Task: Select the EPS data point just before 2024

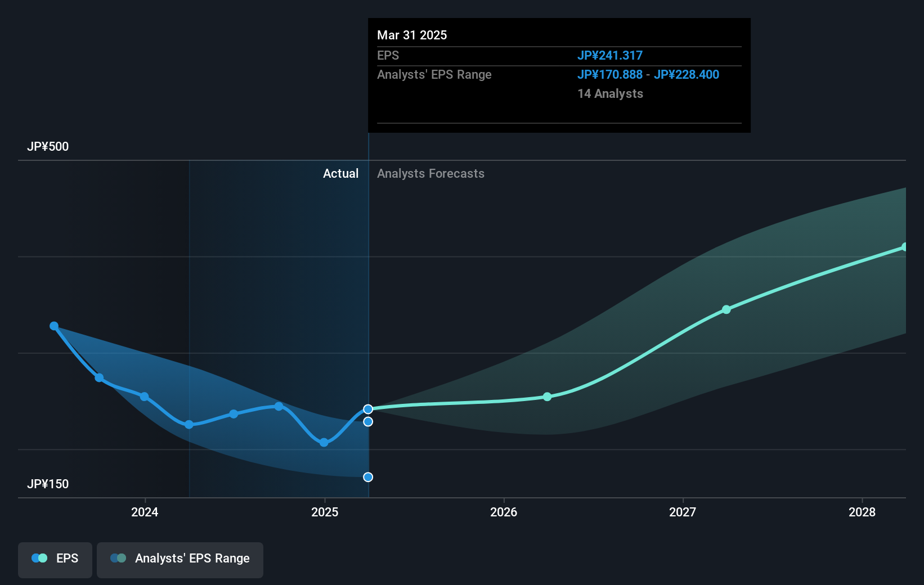Action: [99, 377]
